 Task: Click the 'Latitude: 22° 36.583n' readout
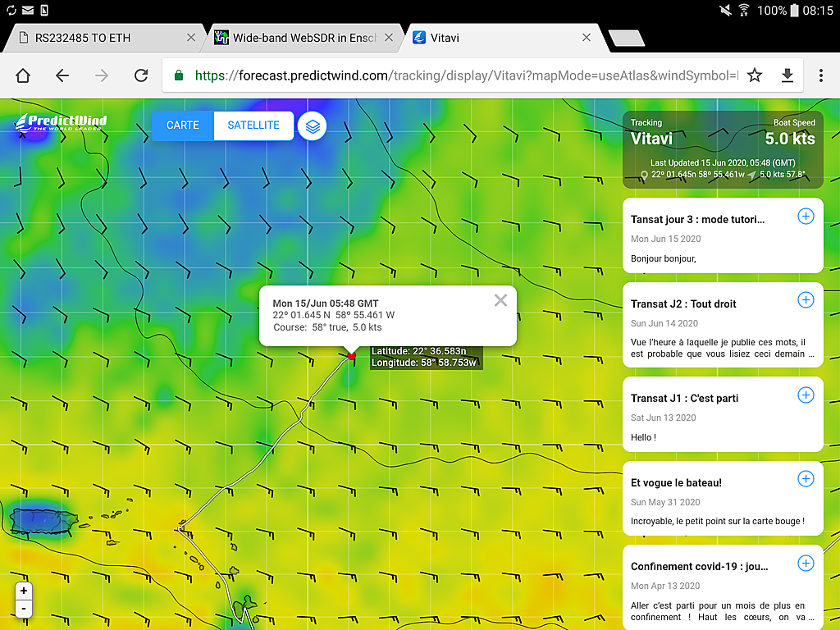(x=419, y=351)
